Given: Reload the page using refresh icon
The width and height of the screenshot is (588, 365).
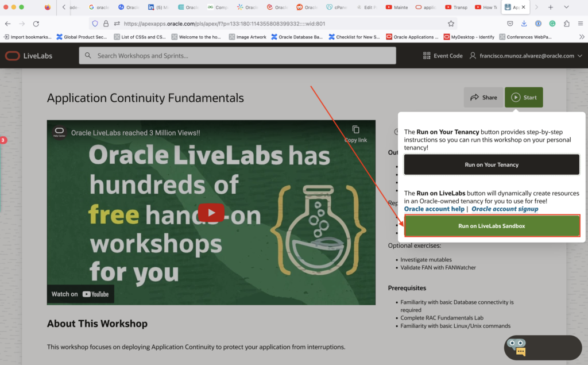Looking at the screenshot, I should (36, 24).
